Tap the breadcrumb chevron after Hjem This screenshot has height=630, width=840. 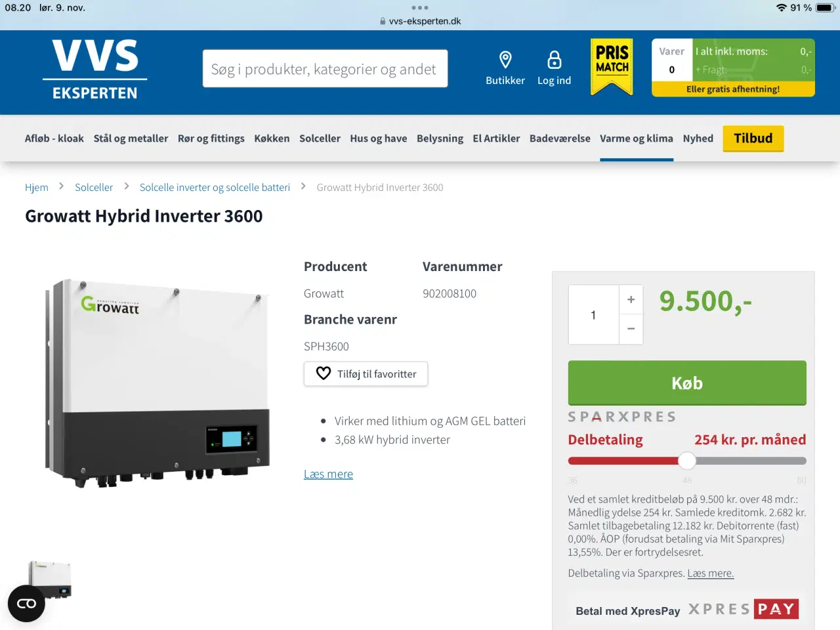61,186
